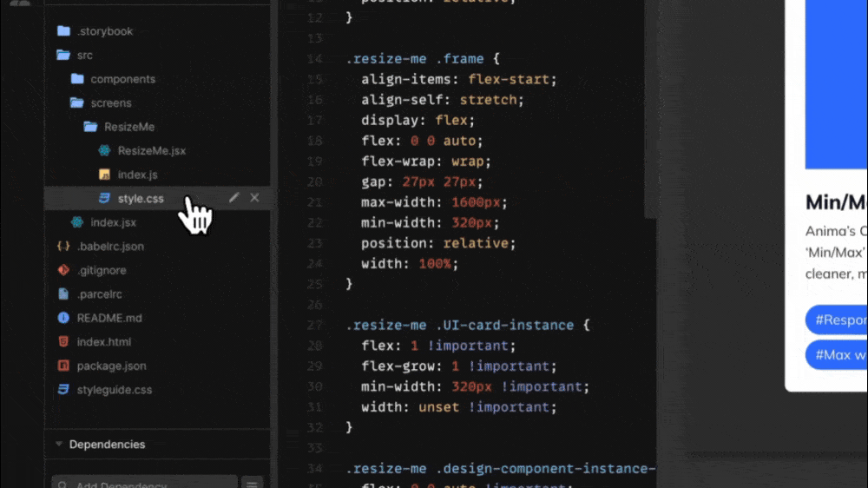Expand the .storybook folder
Image resolution: width=868 pixels, height=488 pixels.
pos(104,31)
